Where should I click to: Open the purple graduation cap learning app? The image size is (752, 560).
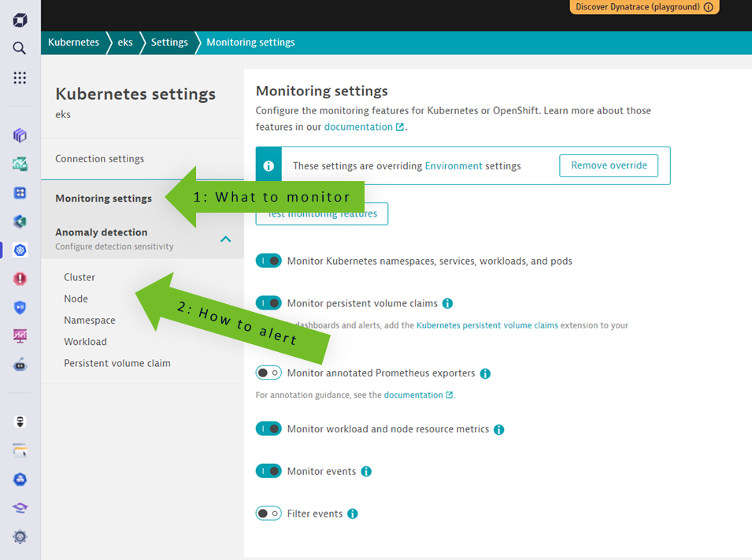coord(20,508)
